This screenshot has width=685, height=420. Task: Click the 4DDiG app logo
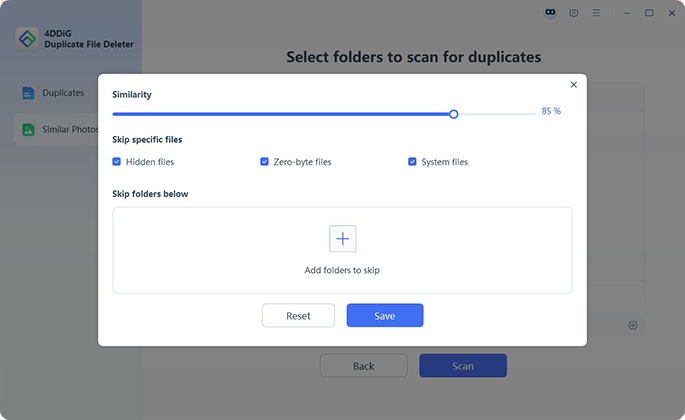(x=27, y=38)
